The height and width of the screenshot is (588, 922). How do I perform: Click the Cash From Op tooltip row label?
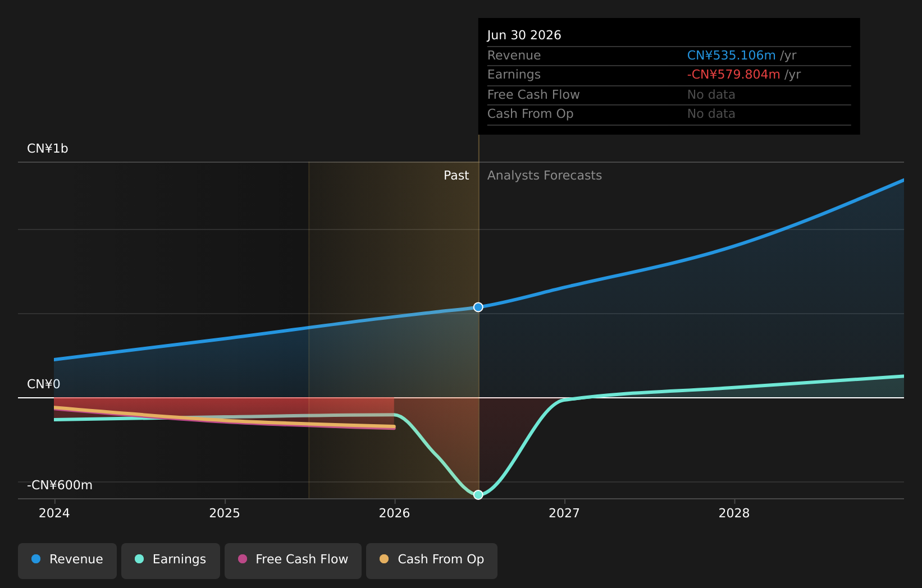click(x=531, y=114)
